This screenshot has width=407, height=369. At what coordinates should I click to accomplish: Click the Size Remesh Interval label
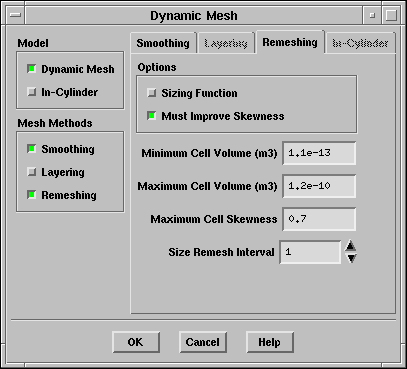click(221, 252)
